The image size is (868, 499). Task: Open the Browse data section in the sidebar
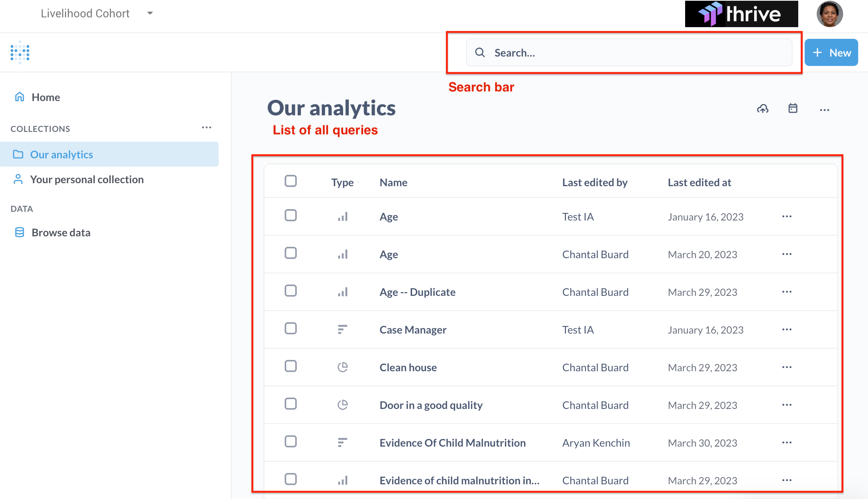click(61, 233)
